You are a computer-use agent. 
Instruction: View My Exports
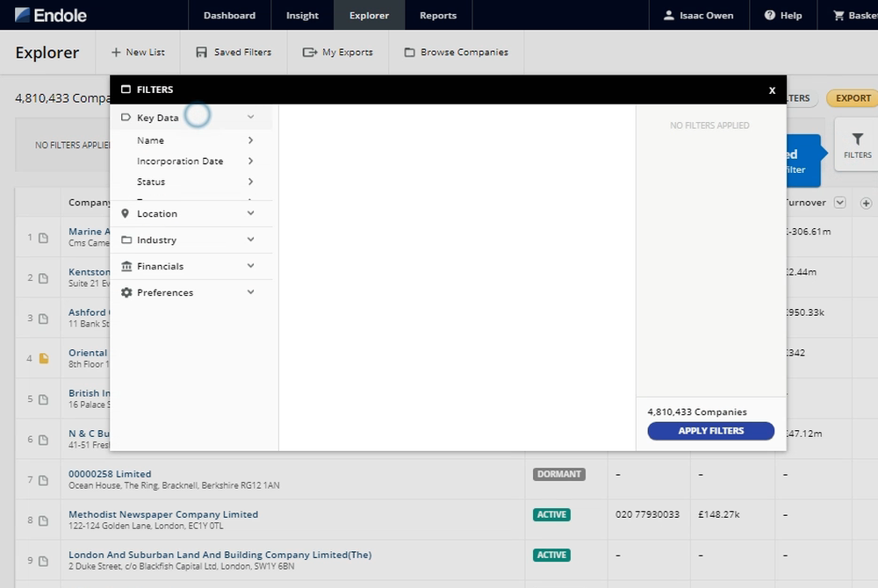coord(338,52)
